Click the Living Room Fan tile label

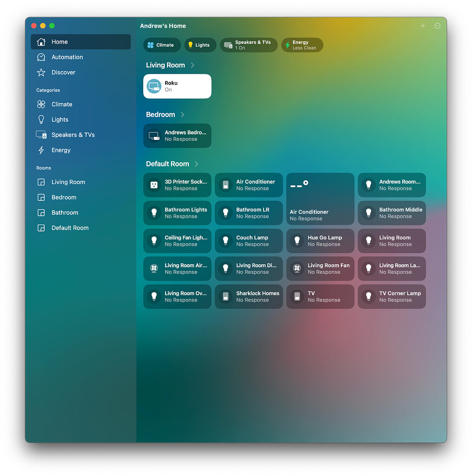[328, 265]
